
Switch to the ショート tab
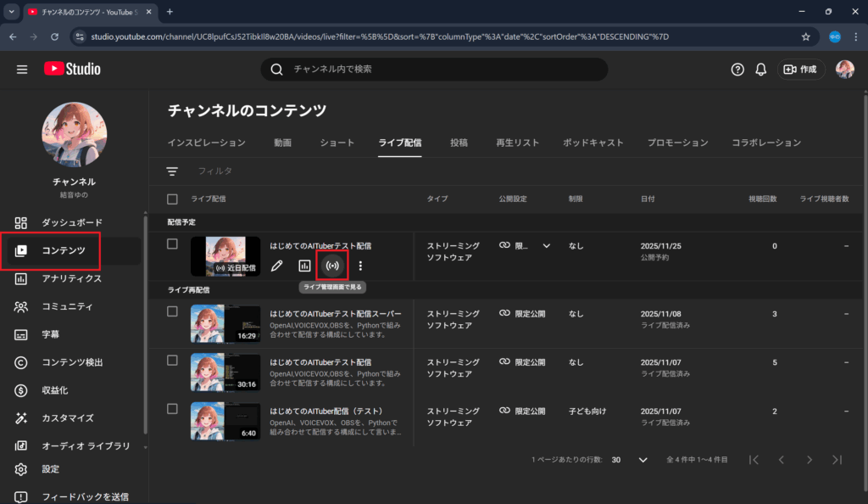[337, 143]
